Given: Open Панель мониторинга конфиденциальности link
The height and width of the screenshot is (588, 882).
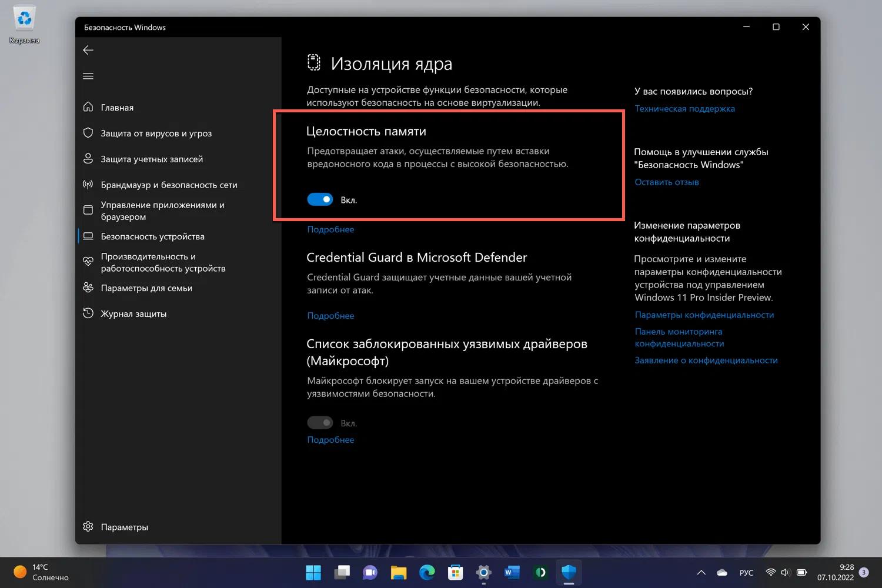Looking at the screenshot, I should click(679, 338).
